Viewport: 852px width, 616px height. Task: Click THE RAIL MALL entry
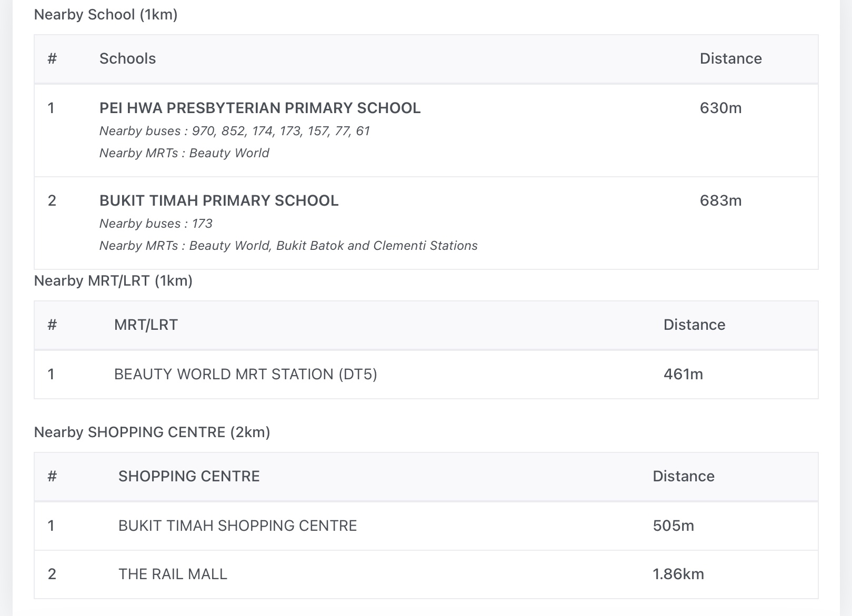tap(173, 574)
